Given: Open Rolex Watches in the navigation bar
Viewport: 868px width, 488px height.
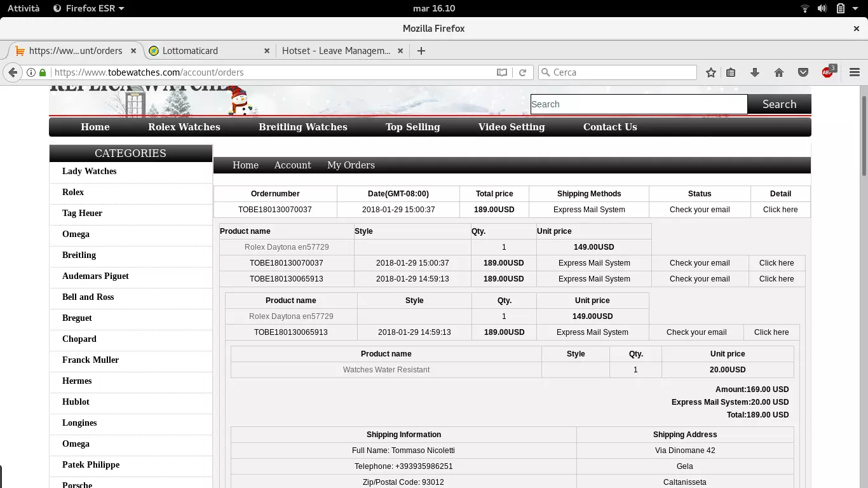Looking at the screenshot, I should (x=184, y=127).
